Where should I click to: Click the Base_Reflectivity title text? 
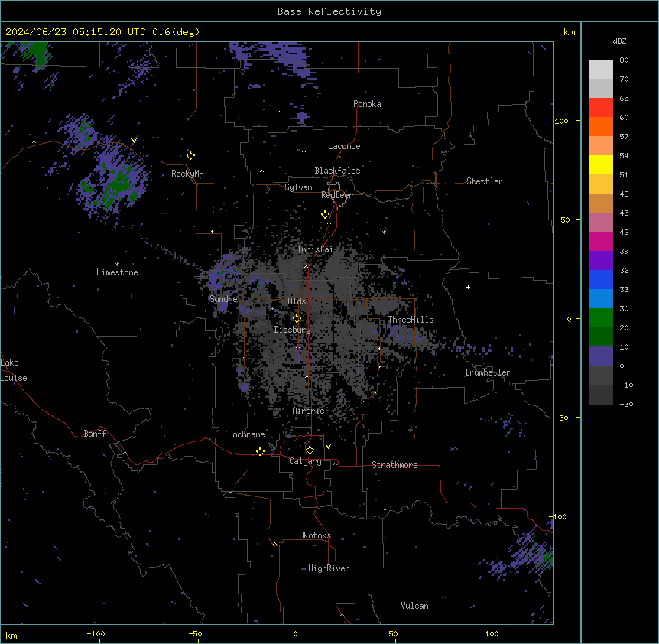tap(329, 11)
